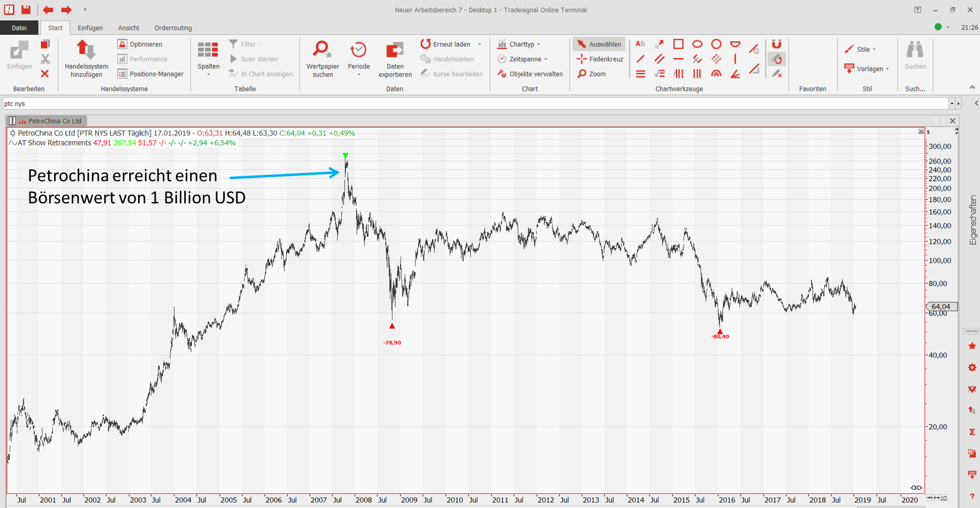Open the Zeitspanne dropdown

(523, 59)
